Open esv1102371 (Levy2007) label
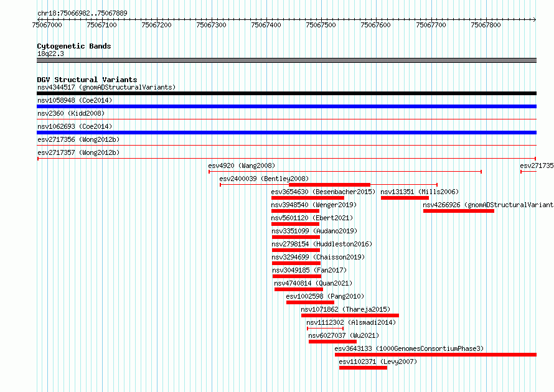This screenshot has width=554, height=392. click(x=378, y=362)
